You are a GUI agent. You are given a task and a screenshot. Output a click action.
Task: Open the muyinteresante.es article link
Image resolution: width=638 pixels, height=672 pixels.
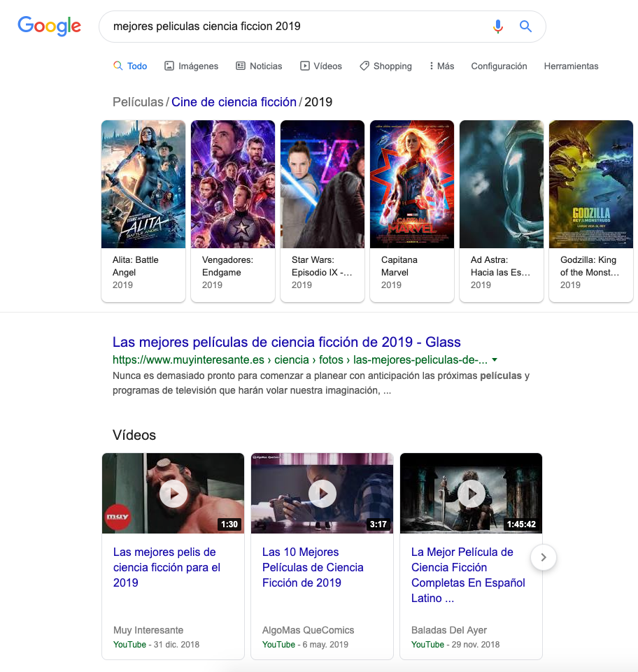tap(286, 342)
